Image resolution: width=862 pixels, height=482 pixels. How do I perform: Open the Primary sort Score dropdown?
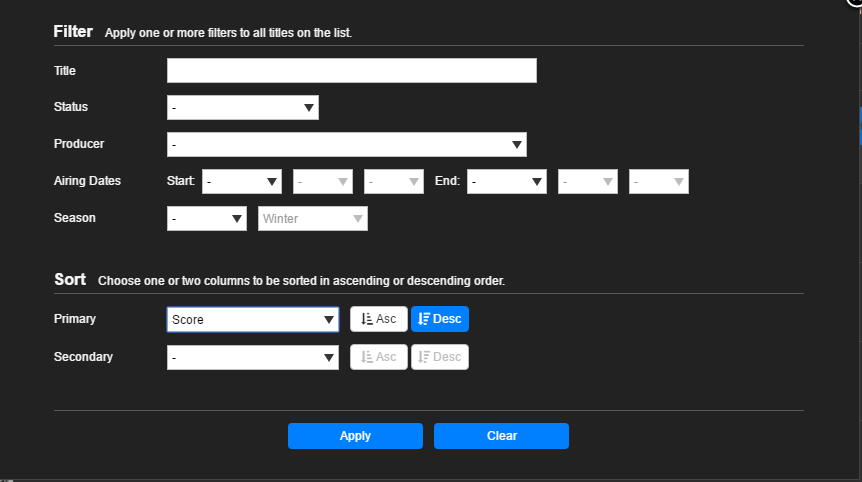click(x=253, y=320)
